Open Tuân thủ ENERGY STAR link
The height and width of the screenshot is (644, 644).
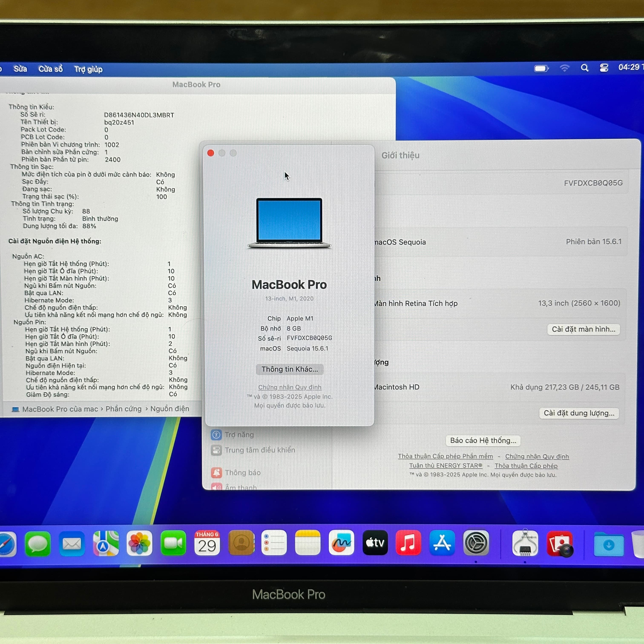(446, 466)
